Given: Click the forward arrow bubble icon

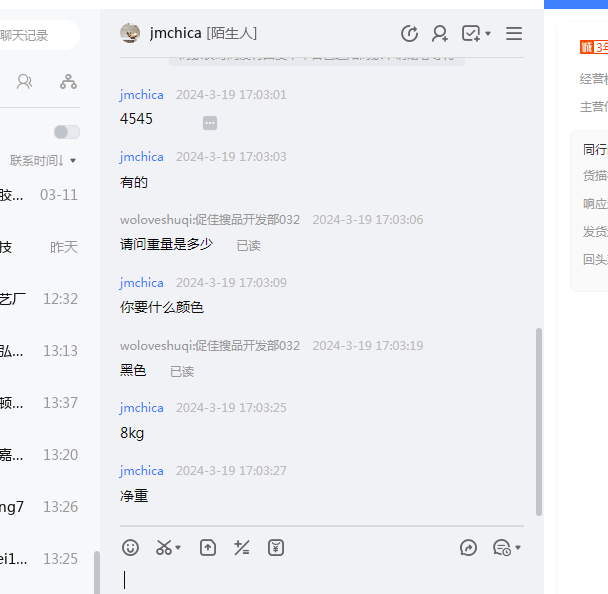Looking at the screenshot, I should [x=468, y=548].
